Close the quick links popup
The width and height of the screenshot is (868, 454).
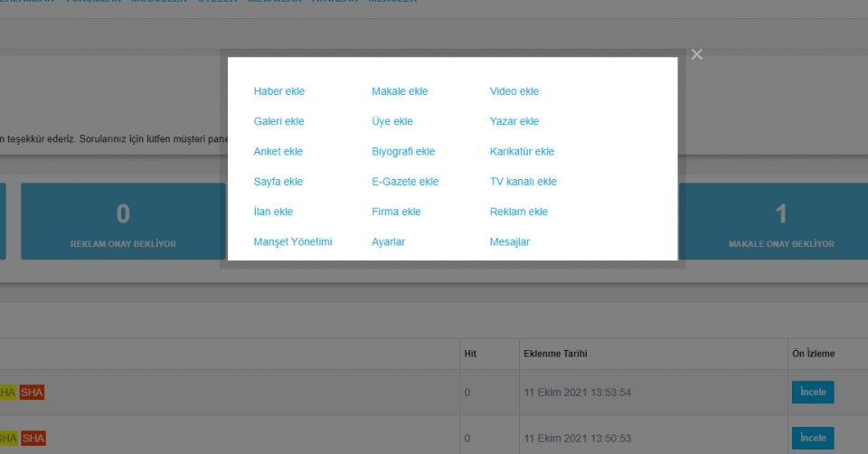tap(696, 55)
